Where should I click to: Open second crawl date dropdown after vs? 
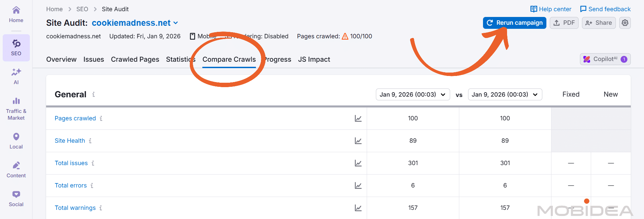click(505, 95)
